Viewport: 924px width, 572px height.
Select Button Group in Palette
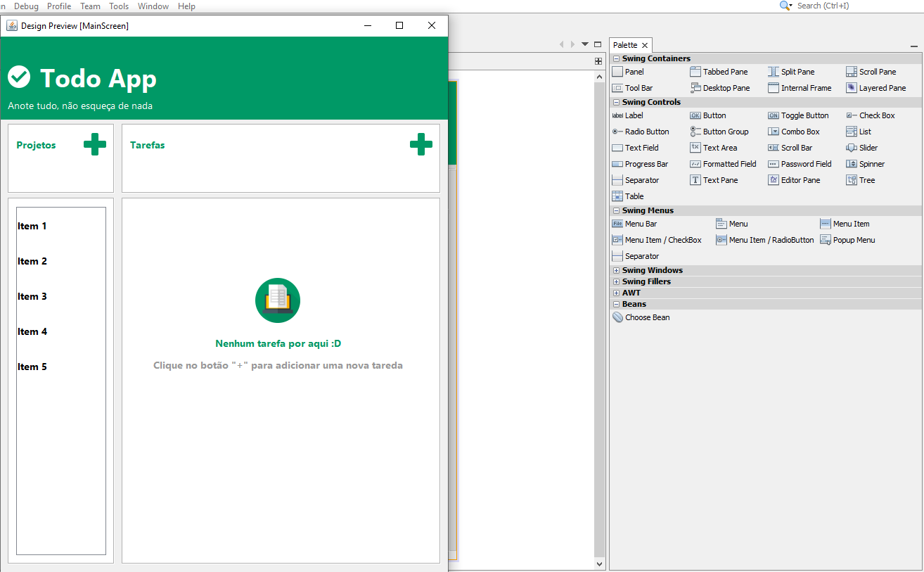click(x=719, y=132)
